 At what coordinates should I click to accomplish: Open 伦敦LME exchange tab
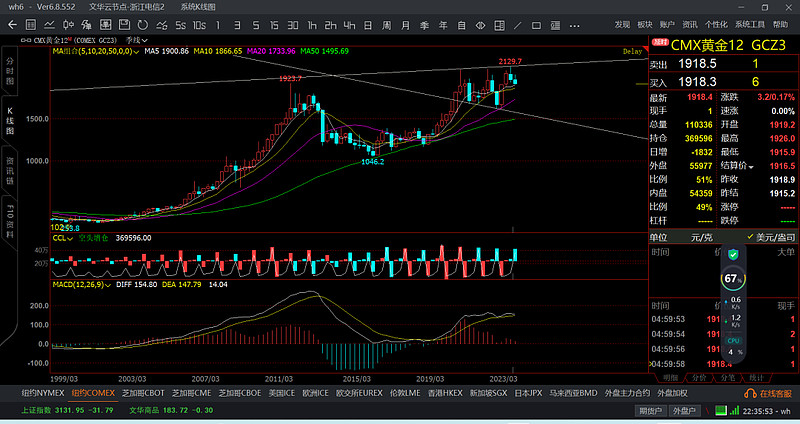(405, 393)
